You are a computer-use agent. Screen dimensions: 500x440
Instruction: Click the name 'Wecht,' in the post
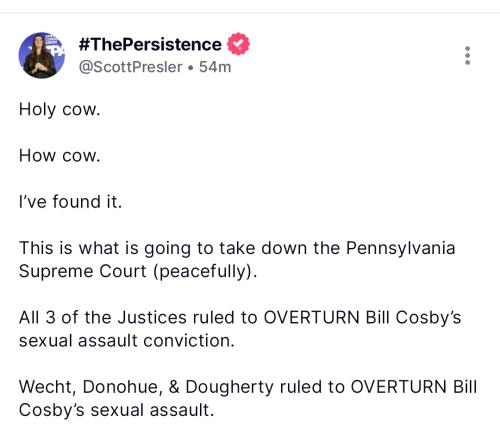click(x=47, y=387)
